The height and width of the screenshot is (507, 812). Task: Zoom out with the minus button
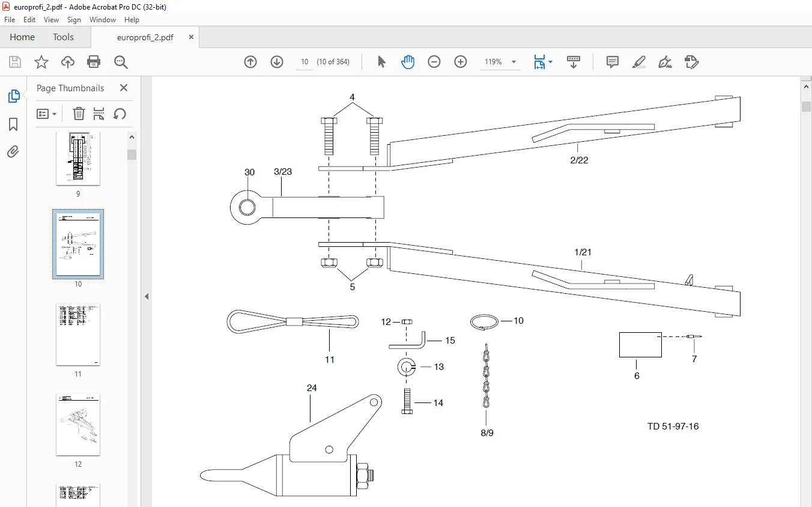coord(434,62)
